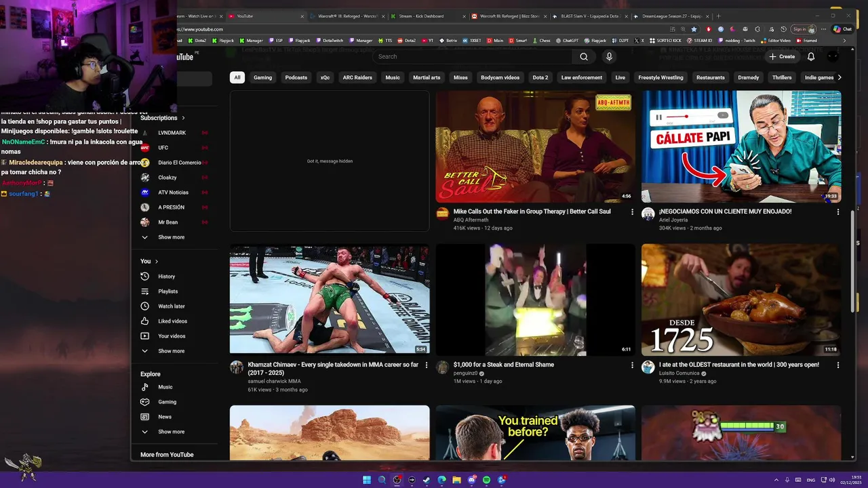Play the Khamzat Chimaev takedown thumbnail
Viewport: 868px width, 488px height.
coord(330,300)
